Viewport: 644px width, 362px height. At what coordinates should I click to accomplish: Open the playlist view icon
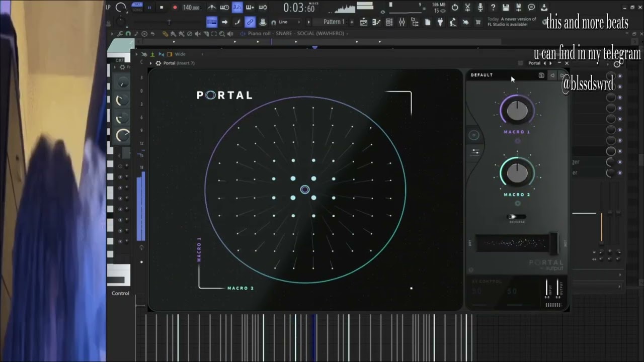pyautogui.click(x=364, y=22)
